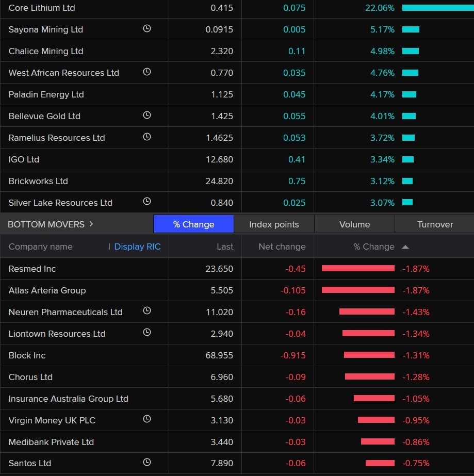Select Brickworks Ltd company name
Screen dimensions: 474x476
point(38,181)
